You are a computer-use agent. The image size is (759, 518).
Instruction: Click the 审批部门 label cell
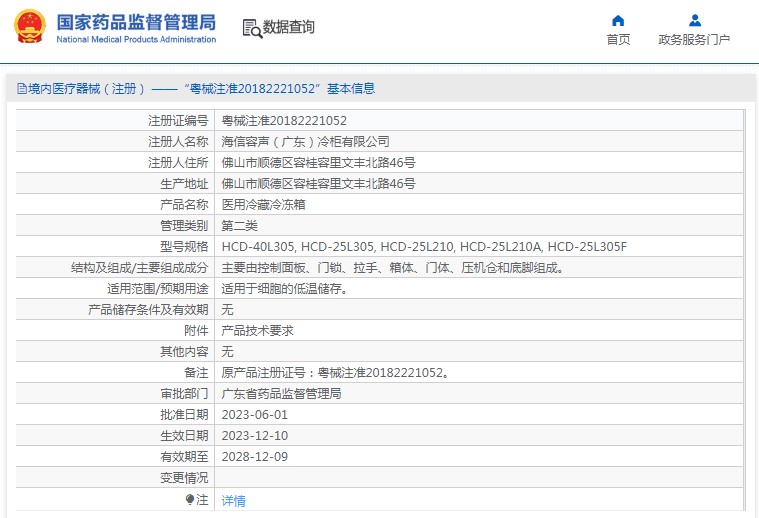115,394
